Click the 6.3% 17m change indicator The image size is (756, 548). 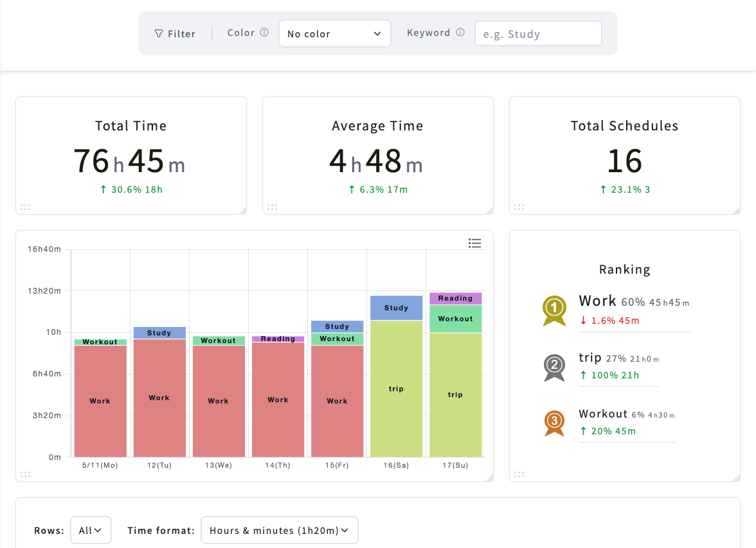pyautogui.click(x=378, y=190)
